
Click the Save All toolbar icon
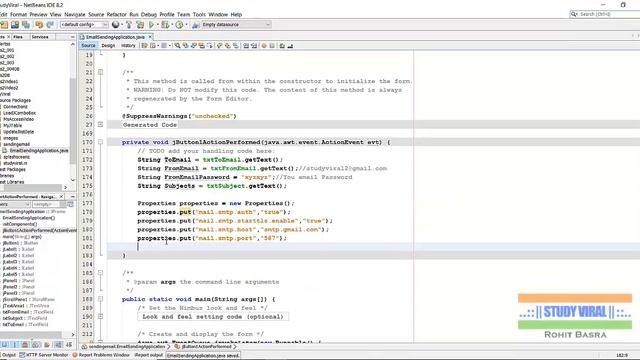[26, 25]
